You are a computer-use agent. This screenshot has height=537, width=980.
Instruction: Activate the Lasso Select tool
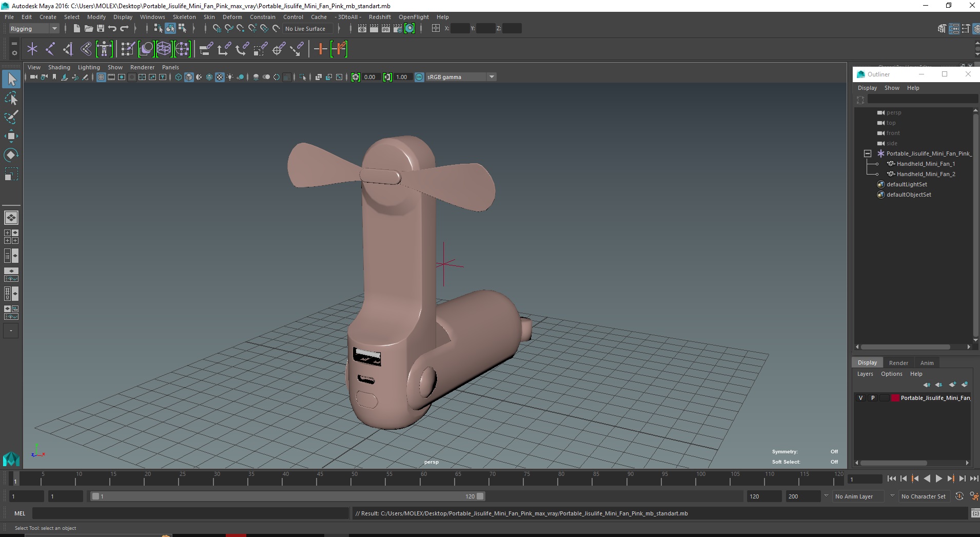click(11, 98)
